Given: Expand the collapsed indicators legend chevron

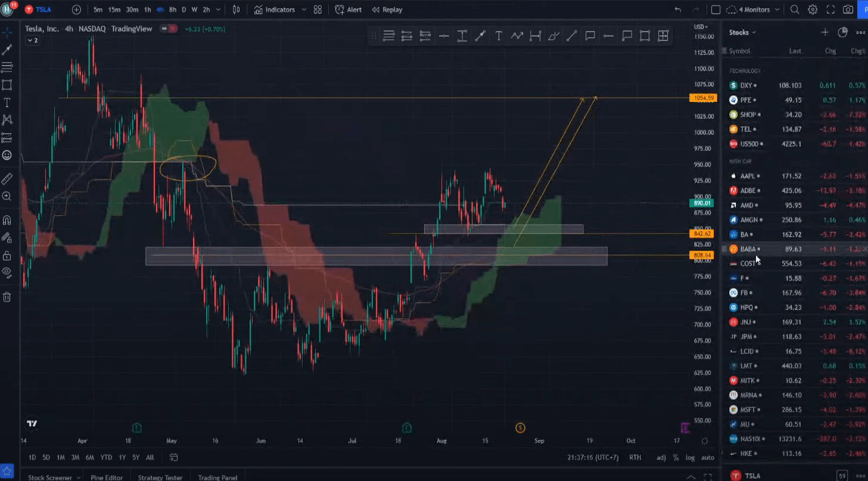Looking at the screenshot, I should click(33, 40).
